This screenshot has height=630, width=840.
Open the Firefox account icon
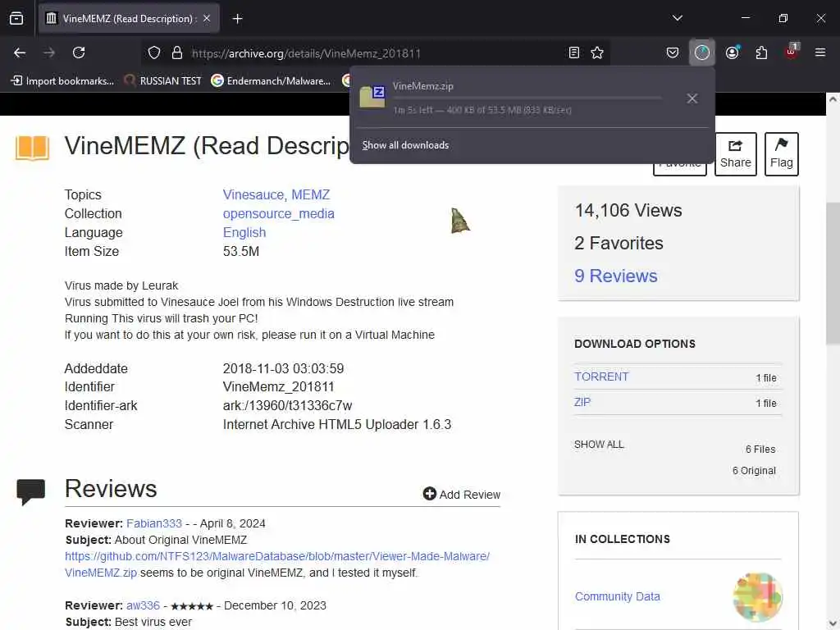[x=732, y=52]
